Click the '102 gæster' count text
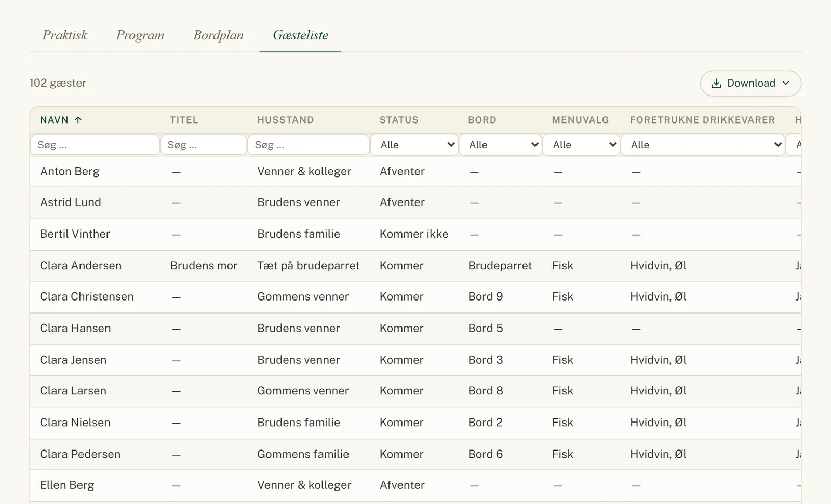Viewport: 831px width, 504px height. click(58, 83)
